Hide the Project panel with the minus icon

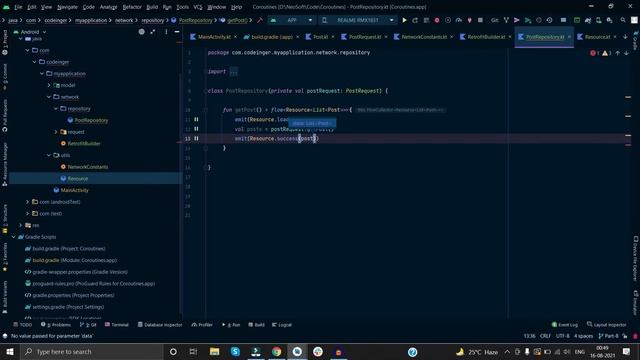[x=177, y=31]
